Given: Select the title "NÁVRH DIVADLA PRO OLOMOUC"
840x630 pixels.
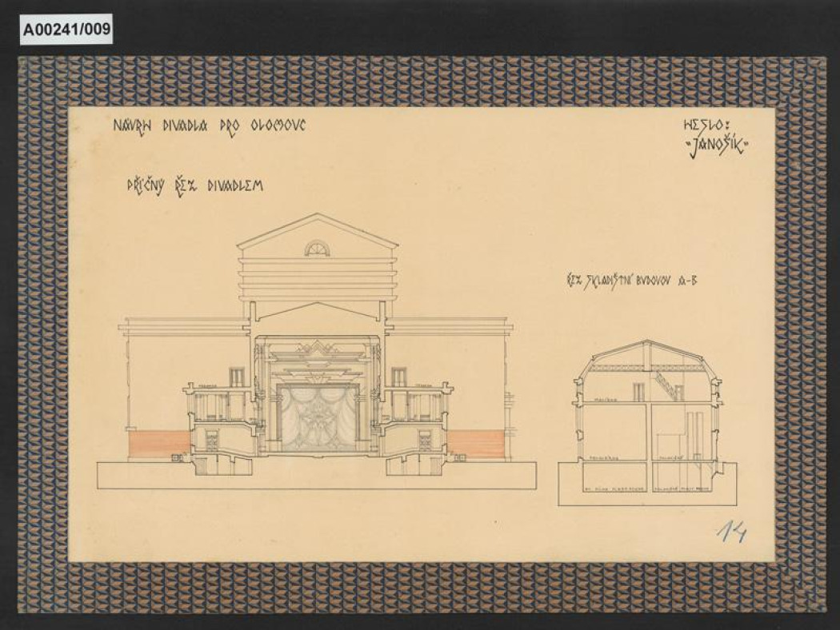Looking at the screenshot, I should point(210,126).
